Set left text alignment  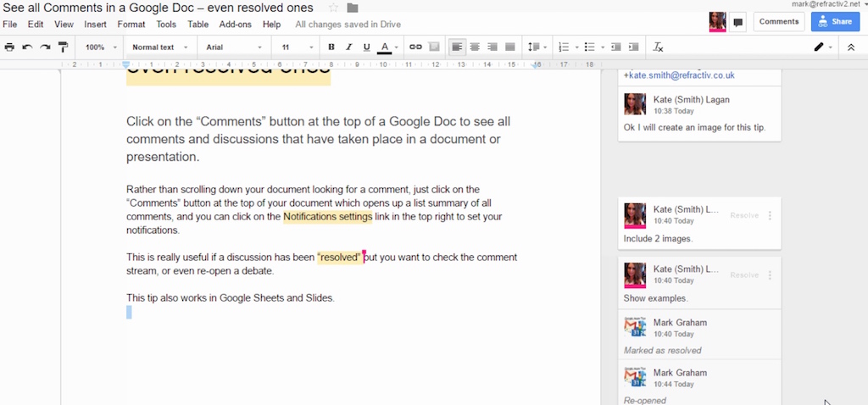coord(457,47)
